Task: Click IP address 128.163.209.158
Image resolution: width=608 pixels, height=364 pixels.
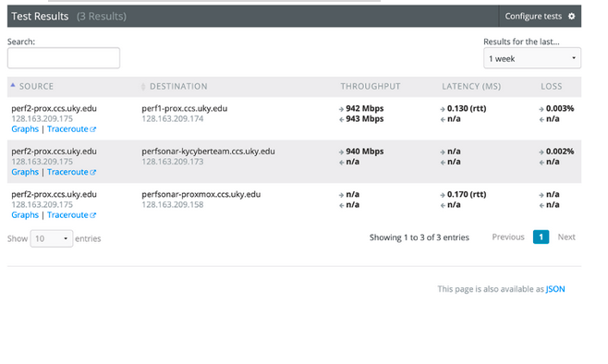Action: (x=172, y=205)
